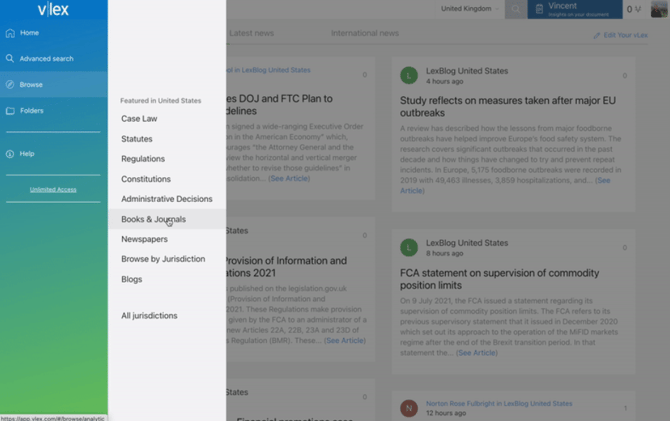Click LexBlog avatar on 8 hours ago post

[x=409, y=247]
